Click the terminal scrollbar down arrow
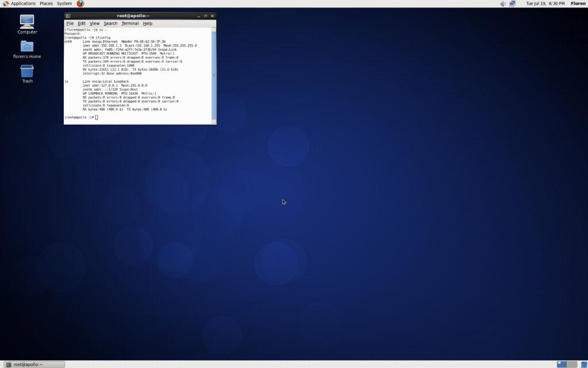Viewport: 588px width, 368px height. click(x=214, y=121)
